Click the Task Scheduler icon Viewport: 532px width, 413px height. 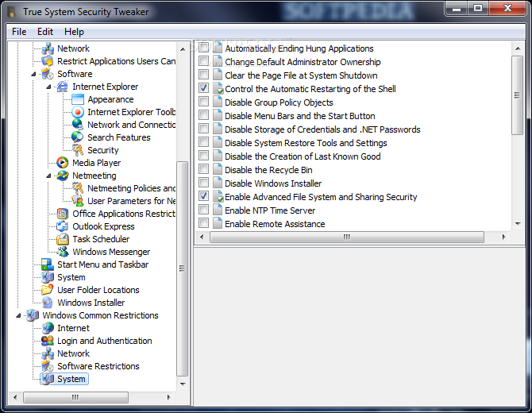coord(63,239)
